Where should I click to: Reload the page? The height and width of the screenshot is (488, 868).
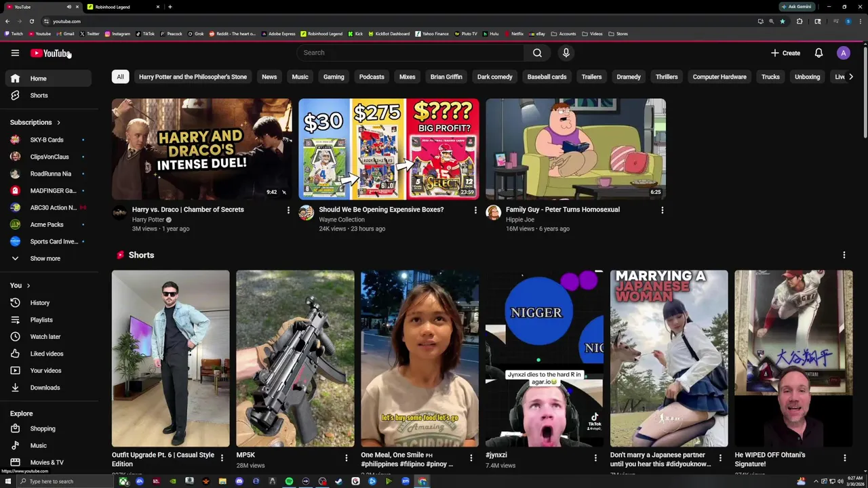click(x=31, y=21)
